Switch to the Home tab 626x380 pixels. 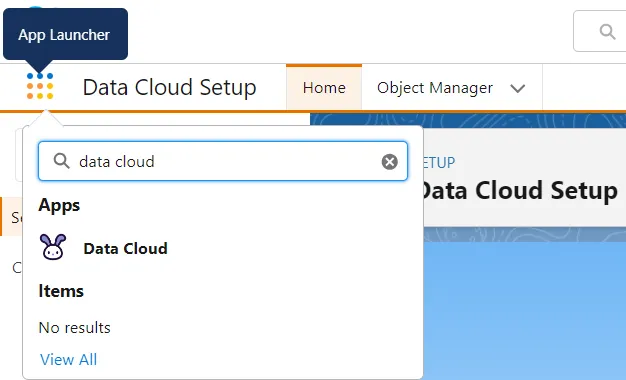pyautogui.click(x=324, y=87)
